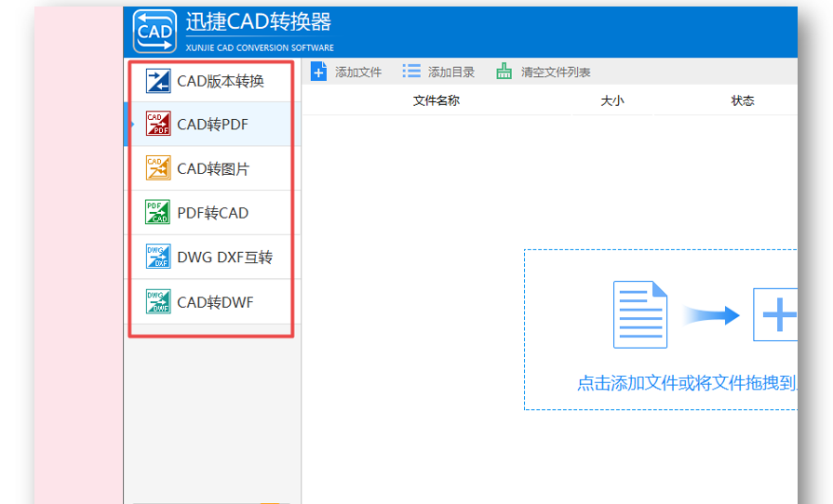The height and width of the screenshot is (504, 833).
Task: Select CAD转PDF conversion mode
Action: (211, 125)
